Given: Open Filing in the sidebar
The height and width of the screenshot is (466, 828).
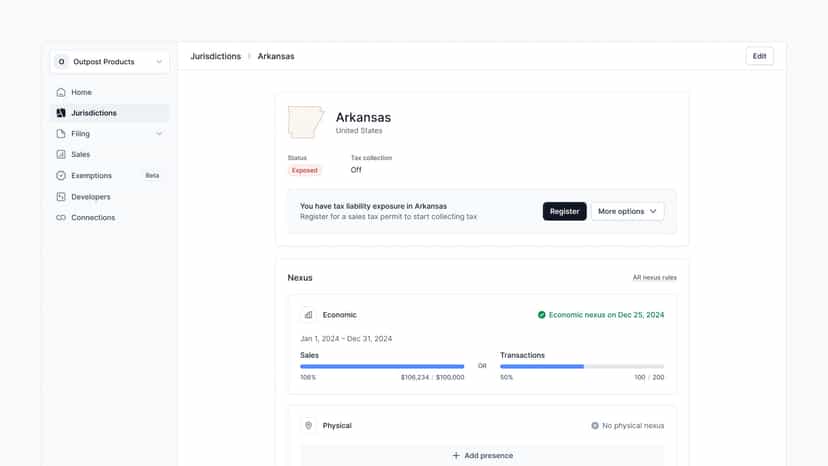Looking at the screenshot, I should tap(110, 134).
